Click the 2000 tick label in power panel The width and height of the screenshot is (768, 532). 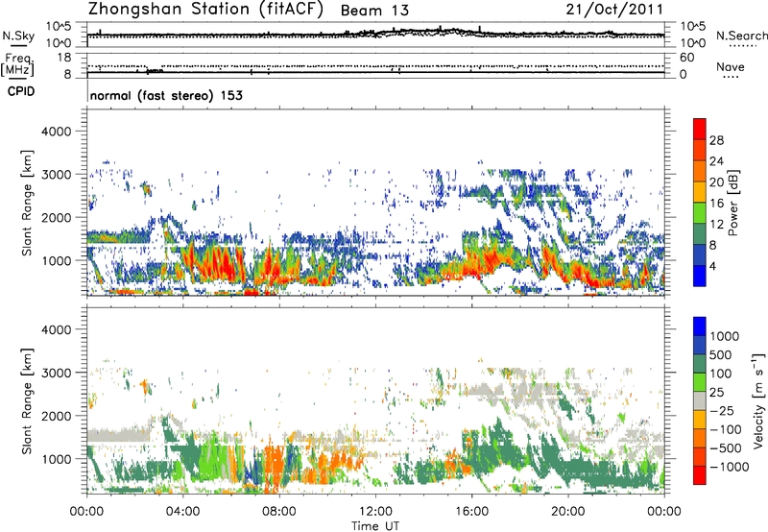[x=57, y=217]
